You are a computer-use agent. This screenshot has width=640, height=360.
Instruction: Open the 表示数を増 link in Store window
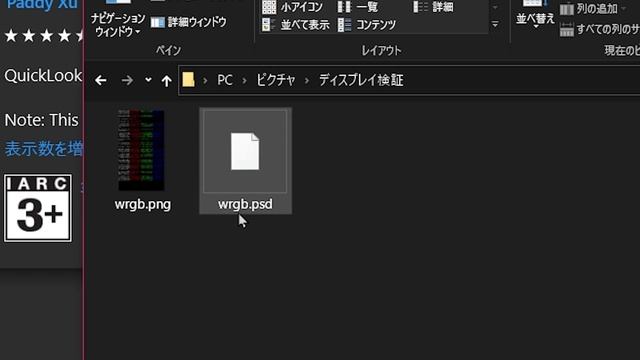click(x=43, y=149)
